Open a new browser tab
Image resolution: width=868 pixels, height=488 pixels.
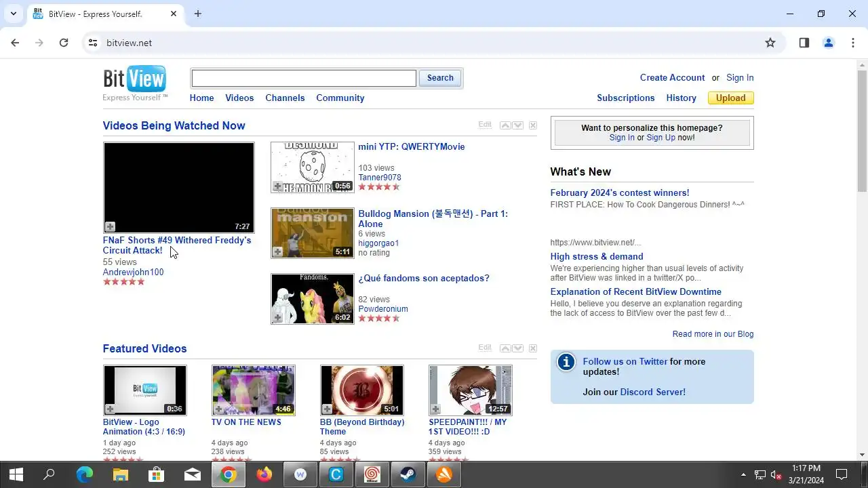[198, 14]
